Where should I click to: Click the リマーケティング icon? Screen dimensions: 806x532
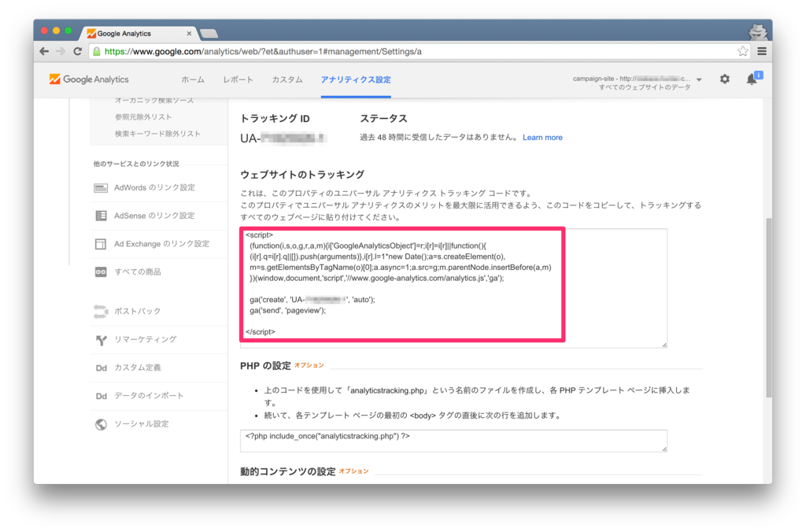[102, 340]
